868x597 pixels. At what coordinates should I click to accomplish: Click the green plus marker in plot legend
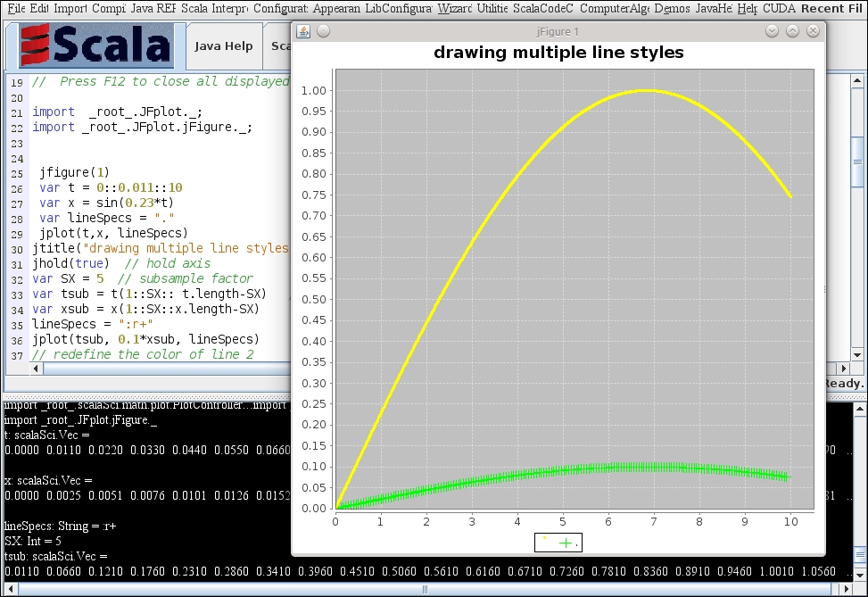566,543
